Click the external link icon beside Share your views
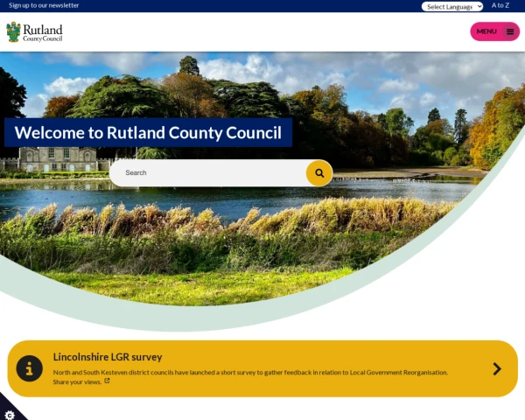Viewport: 525px width, 420px height. 107,381
